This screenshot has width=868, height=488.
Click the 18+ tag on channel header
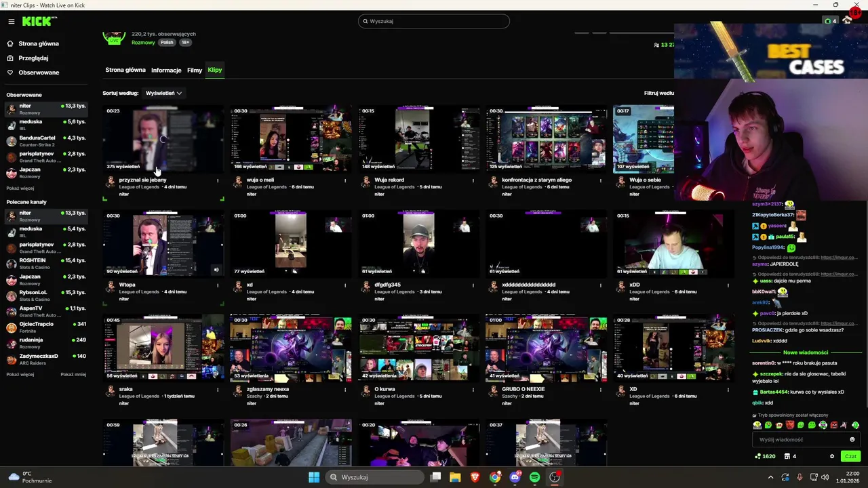click(x=185, y=43)
